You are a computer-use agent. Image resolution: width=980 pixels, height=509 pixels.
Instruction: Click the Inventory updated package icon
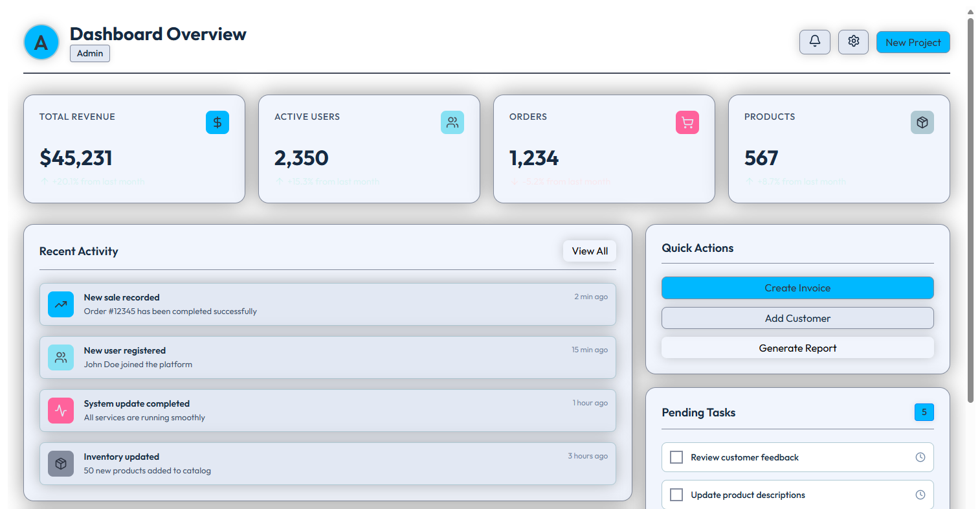pyautogui.click(x=61, y=464)
